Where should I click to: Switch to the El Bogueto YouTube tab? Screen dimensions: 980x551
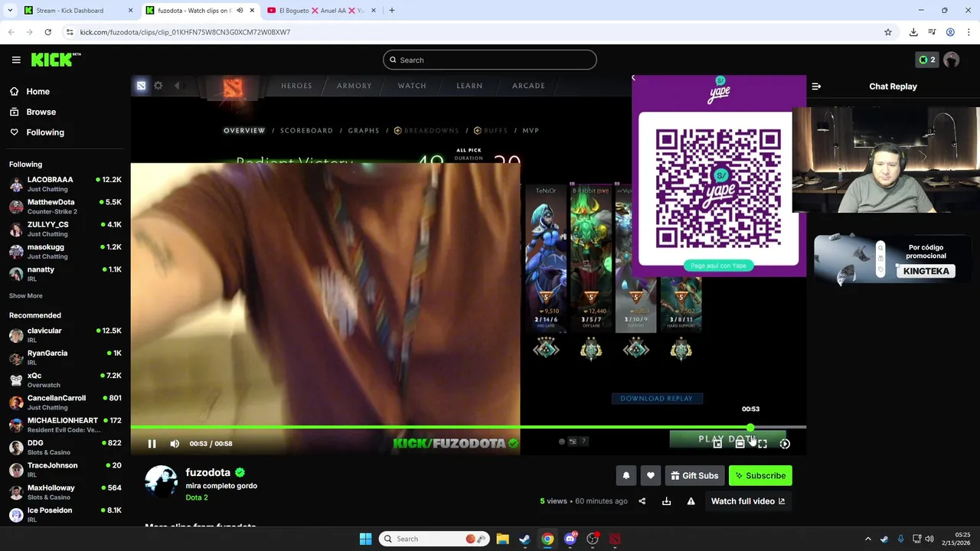coord(322,11)
